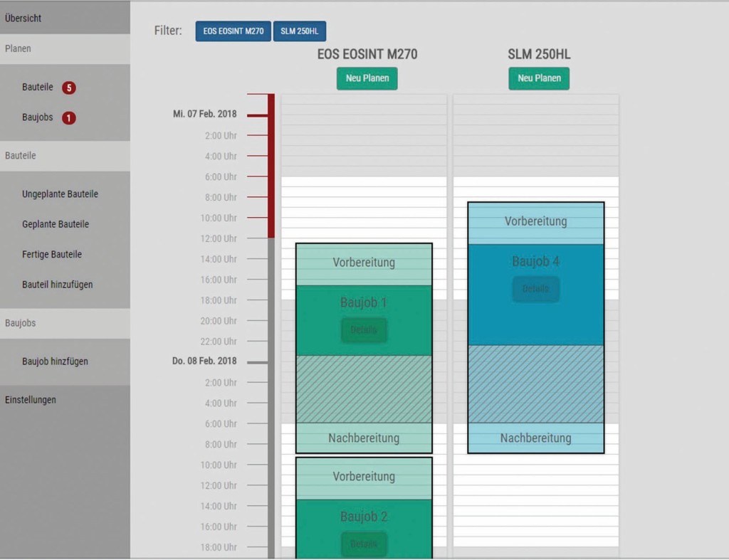The width and height of the screenshot is (729, 560).
Task: Open the Übersicht menu item
Action: point(23,18)
